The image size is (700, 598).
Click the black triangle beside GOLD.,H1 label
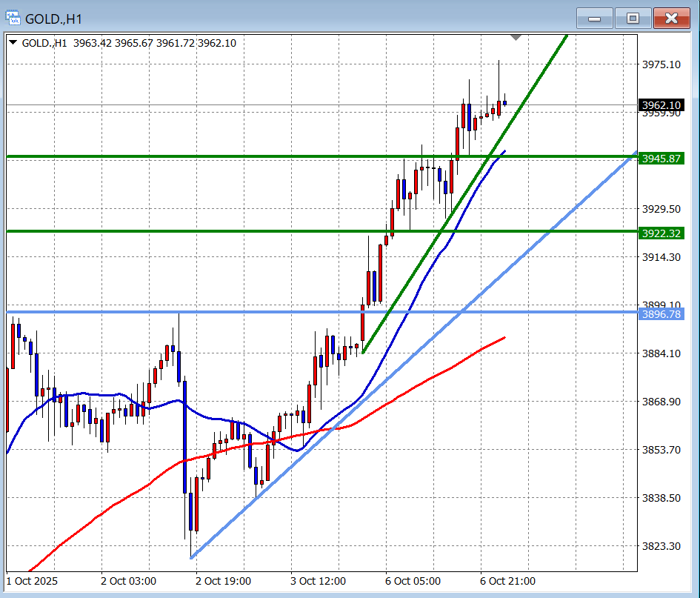click(13, 43)
